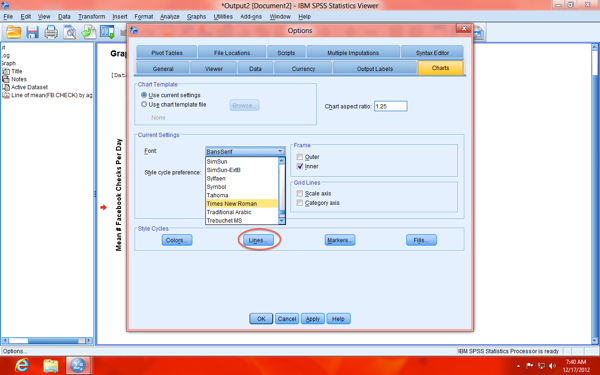
Task: Choose Trebuchet MS from font list
Action: pos(242,220)
